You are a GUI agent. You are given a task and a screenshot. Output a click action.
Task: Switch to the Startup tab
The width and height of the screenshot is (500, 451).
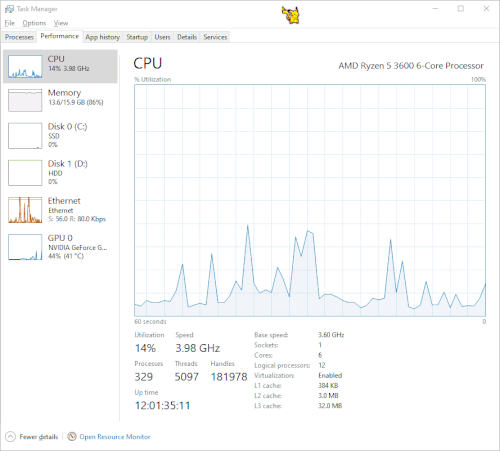(137, 37)
